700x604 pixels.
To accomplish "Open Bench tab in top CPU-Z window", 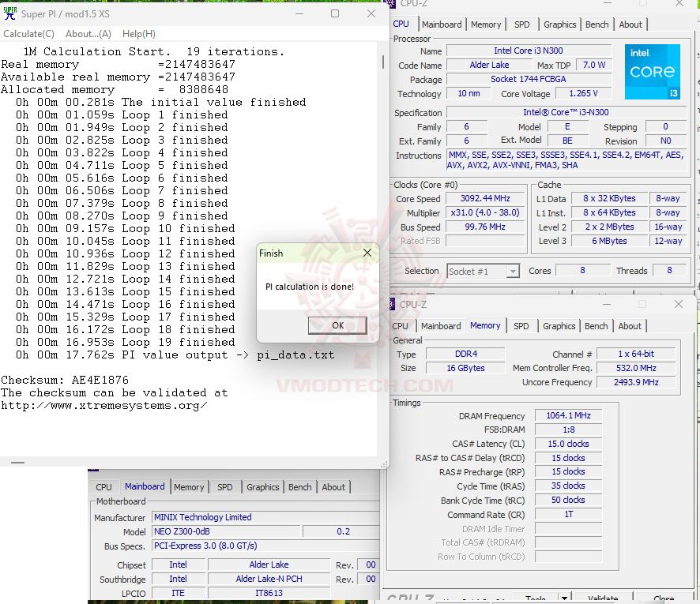I will [597, 24].
